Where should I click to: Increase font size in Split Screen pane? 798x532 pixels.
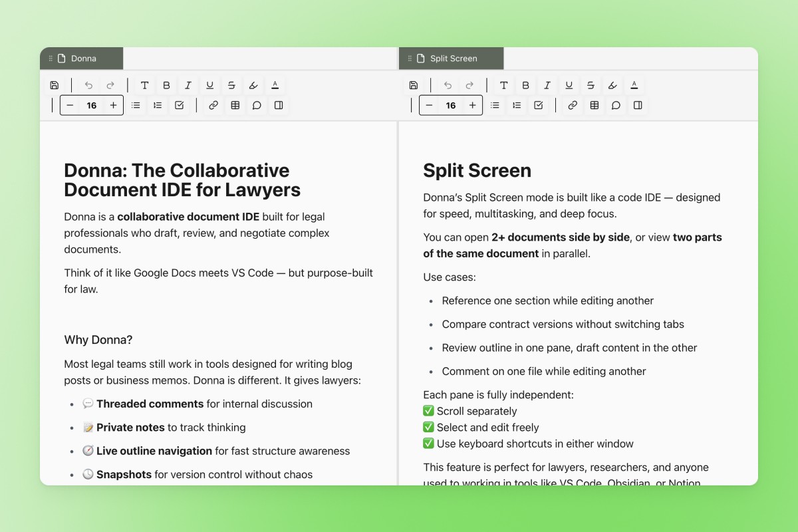[472, 105]
